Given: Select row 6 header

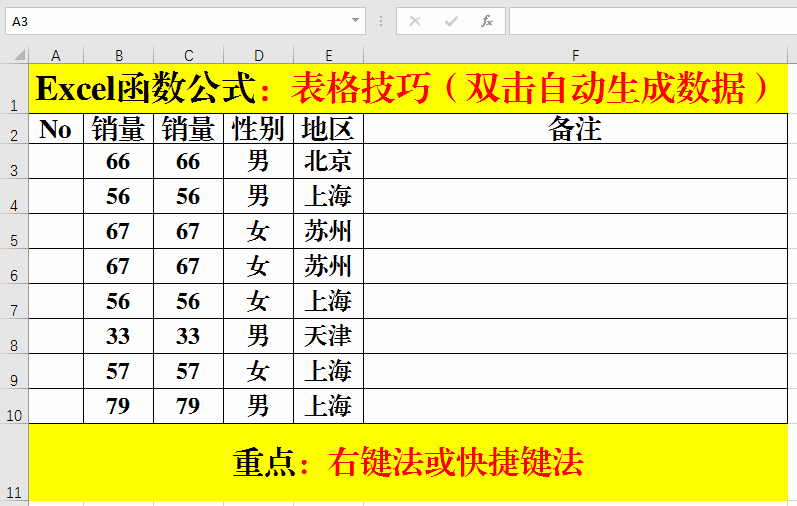Looking at the screenshot, I should tap(14, 266).
